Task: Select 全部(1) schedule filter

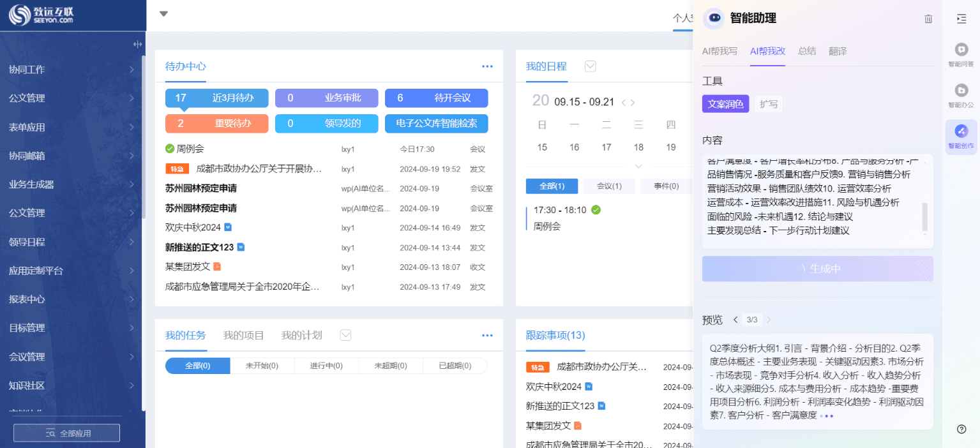Action: click(x=552, y=186)
